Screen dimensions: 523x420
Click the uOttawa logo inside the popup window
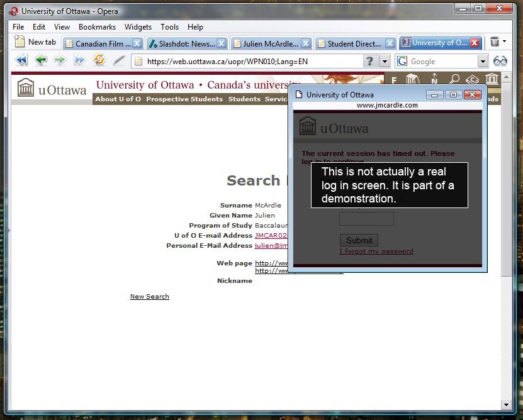(334, 126)
